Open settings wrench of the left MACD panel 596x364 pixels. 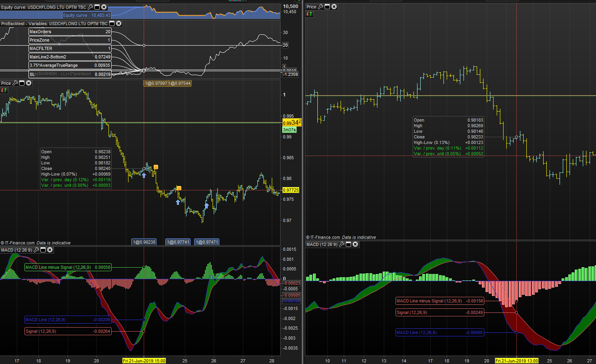pos(36,250)
